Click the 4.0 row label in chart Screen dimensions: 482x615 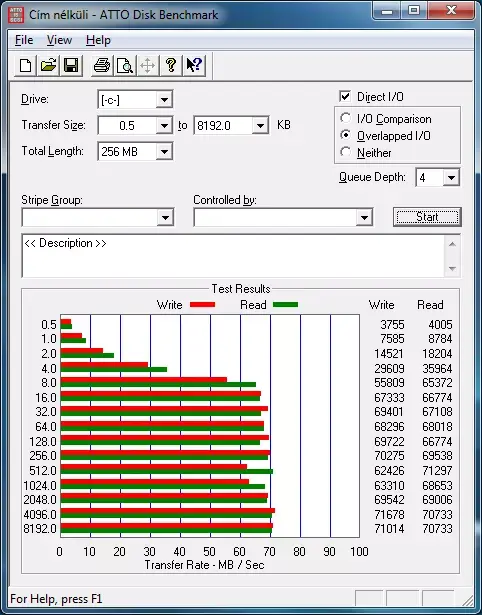pyautogui.click(x=49, y=369)
